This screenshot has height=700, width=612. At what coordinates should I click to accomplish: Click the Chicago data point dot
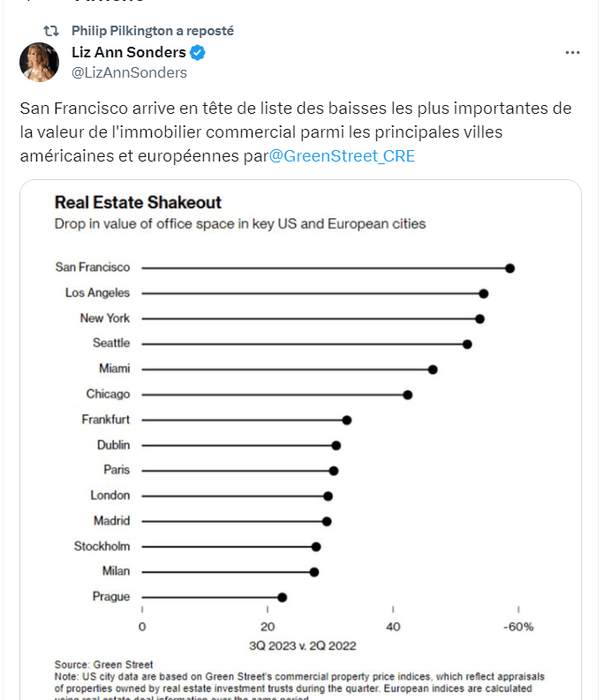click(408, 395)
